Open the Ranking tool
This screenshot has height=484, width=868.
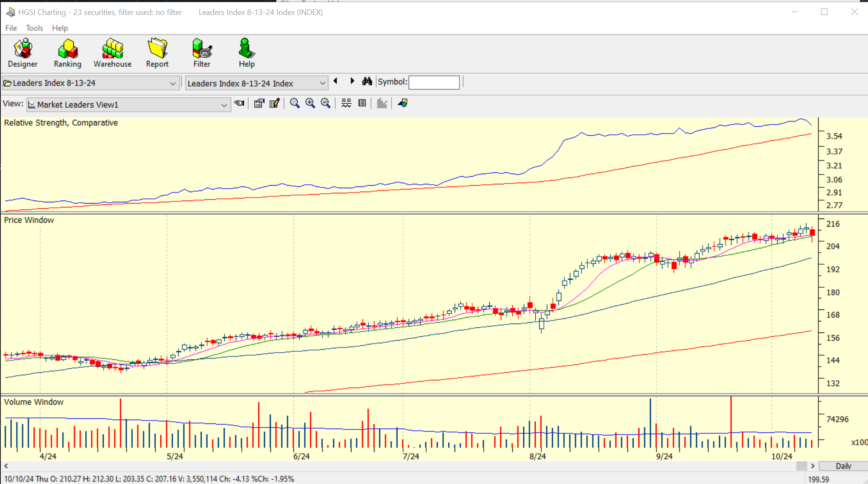point(67,53)
